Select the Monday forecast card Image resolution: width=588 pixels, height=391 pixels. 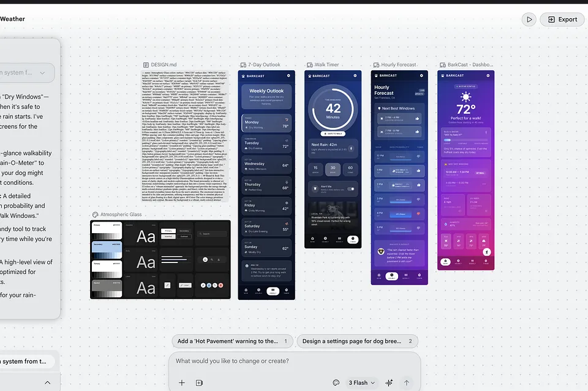tap(266, 123)
